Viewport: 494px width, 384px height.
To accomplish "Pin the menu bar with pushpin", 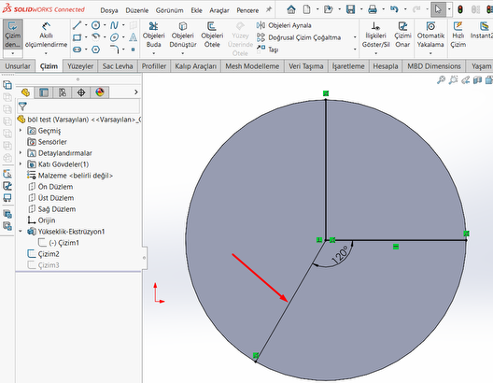I will click(269, 10).
